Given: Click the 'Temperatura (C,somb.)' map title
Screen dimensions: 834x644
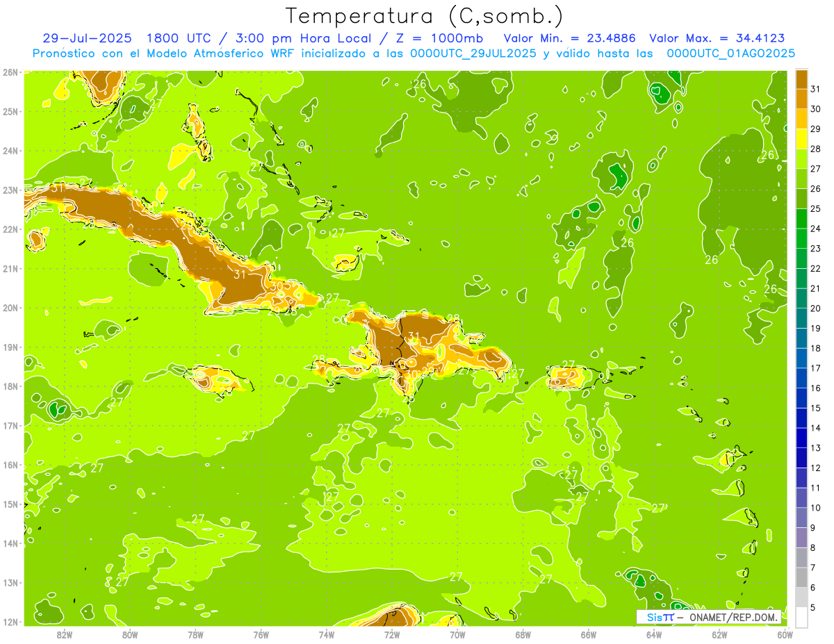Looking at the screenshot, I should click(x=425, y=16).
